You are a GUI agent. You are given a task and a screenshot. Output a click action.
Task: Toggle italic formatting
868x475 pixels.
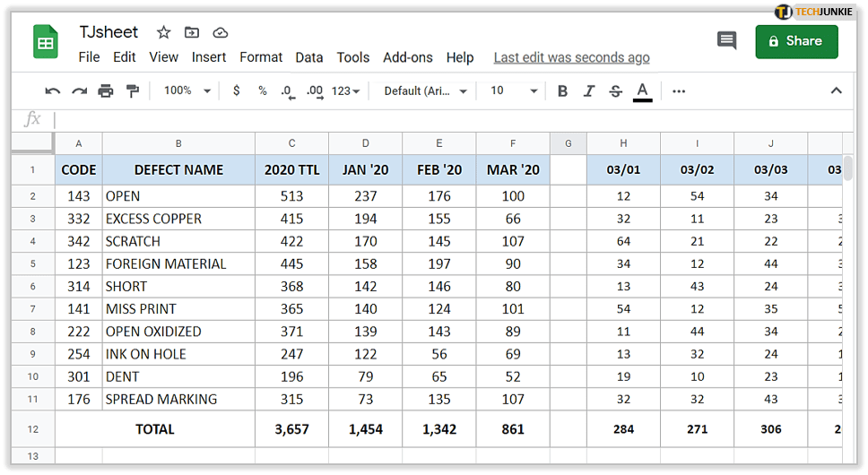click(x=589, y=91)
